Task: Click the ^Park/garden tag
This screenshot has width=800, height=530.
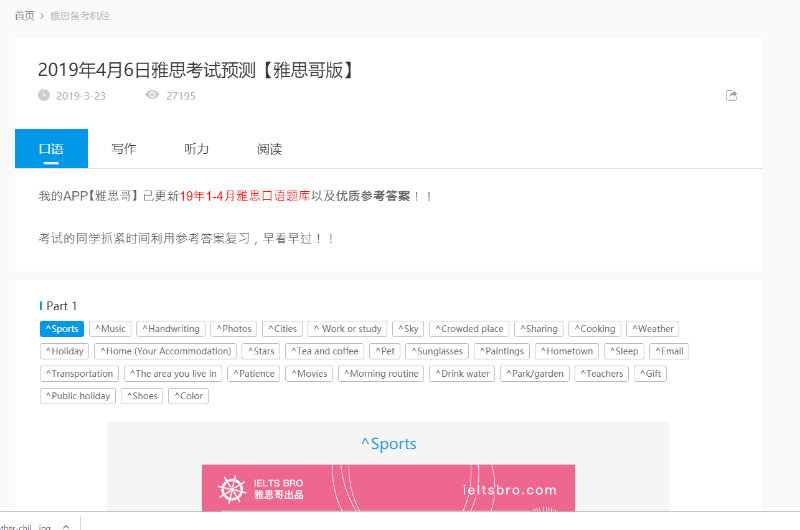Action: (x=535, y=374)
